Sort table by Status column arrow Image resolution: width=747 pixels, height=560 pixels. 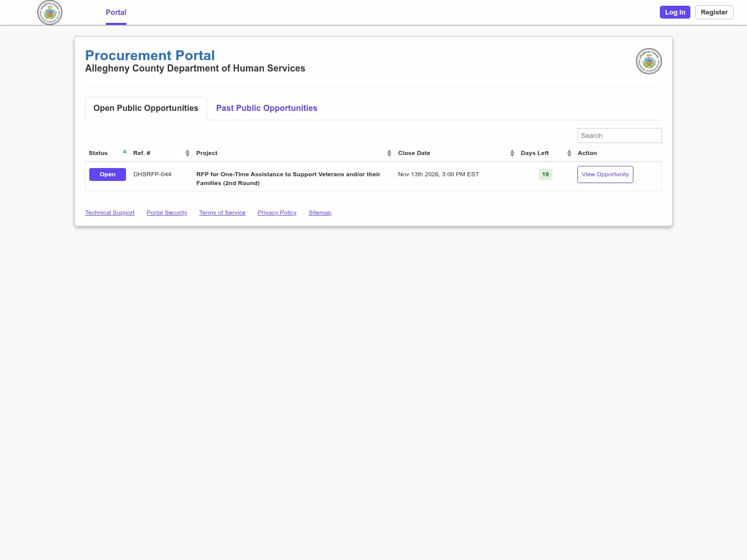point(125,152)
